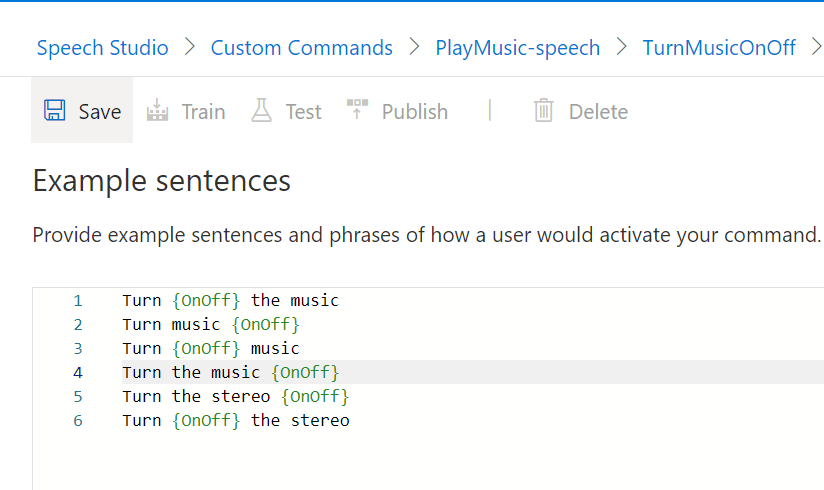Click the Save floppy disk icon
The width and height of the screenshot is (824, 490).
click(x=55, y=111)
